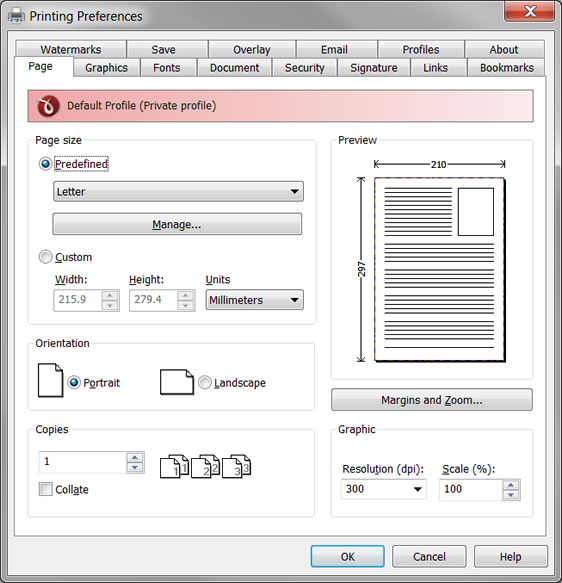Enable the Collate checkbox
Image resolution: width=562 pixels, height=583 pixels.
[46, 489]
